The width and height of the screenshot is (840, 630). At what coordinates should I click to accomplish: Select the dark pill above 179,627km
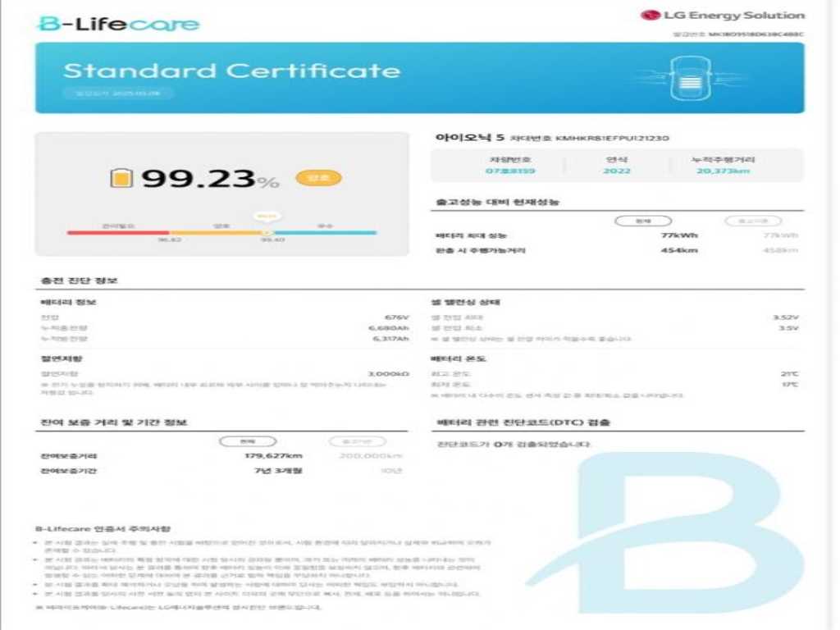[248, 441]
